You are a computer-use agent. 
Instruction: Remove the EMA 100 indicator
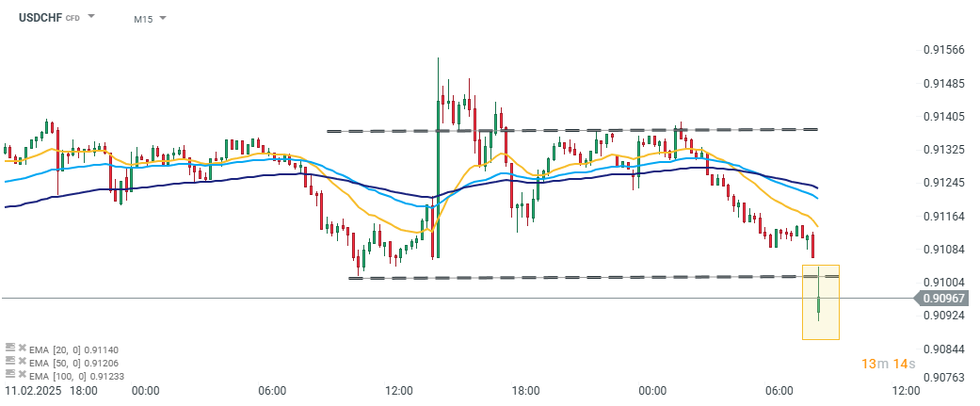[21, 374]
